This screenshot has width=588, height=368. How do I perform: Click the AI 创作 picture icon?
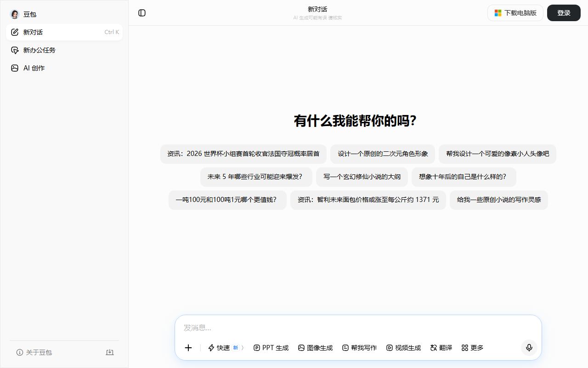pos(15,68)
